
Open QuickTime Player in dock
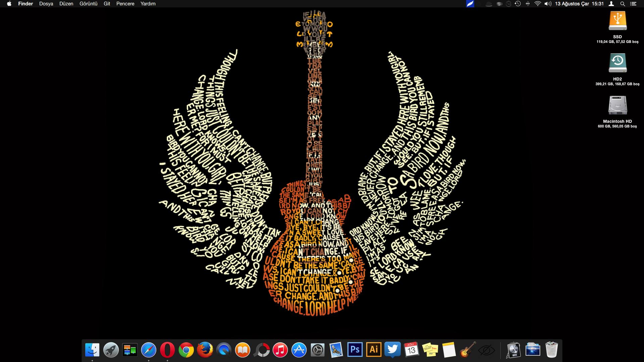click(224, 350)
